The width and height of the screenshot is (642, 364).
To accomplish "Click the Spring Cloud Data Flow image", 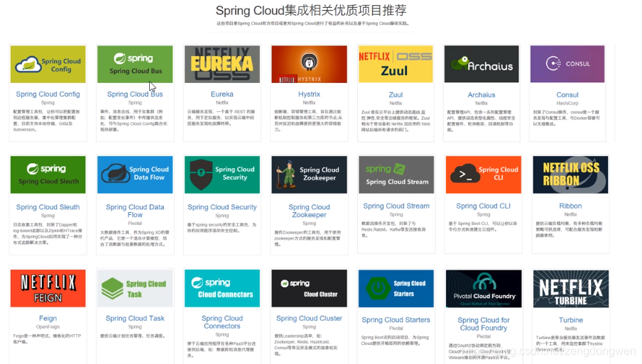I will click(x=135, y=175).
